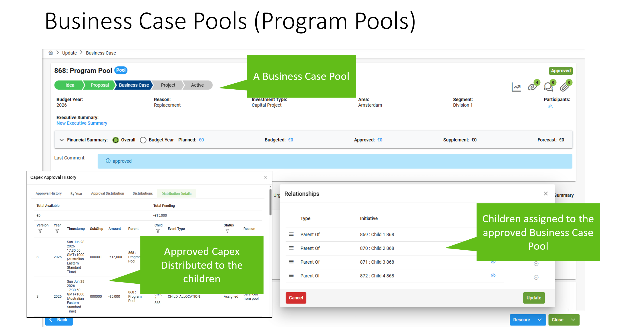Open the Rescore dropdown arrow
The height and width of the screenshot is (335, 644).
[539, 320]
